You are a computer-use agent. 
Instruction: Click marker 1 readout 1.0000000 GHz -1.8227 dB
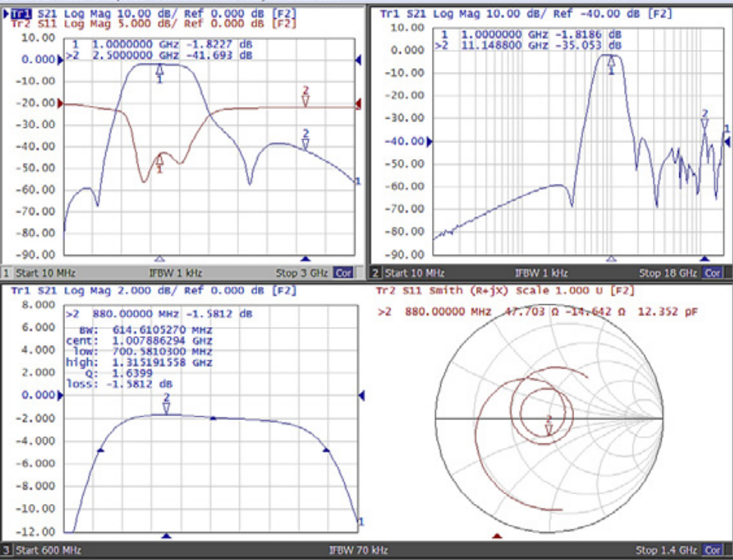coord(162,45)
